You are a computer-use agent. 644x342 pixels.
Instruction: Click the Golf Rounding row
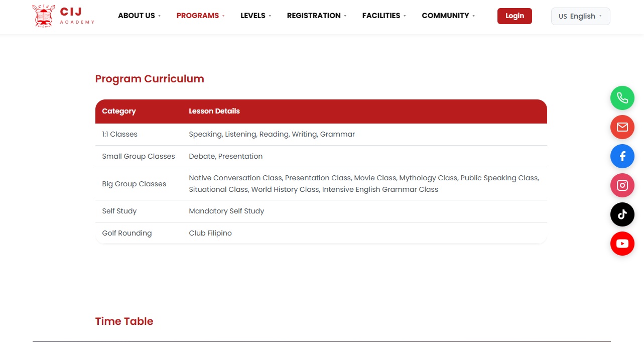pyautogui.click(x=321, y=233)
